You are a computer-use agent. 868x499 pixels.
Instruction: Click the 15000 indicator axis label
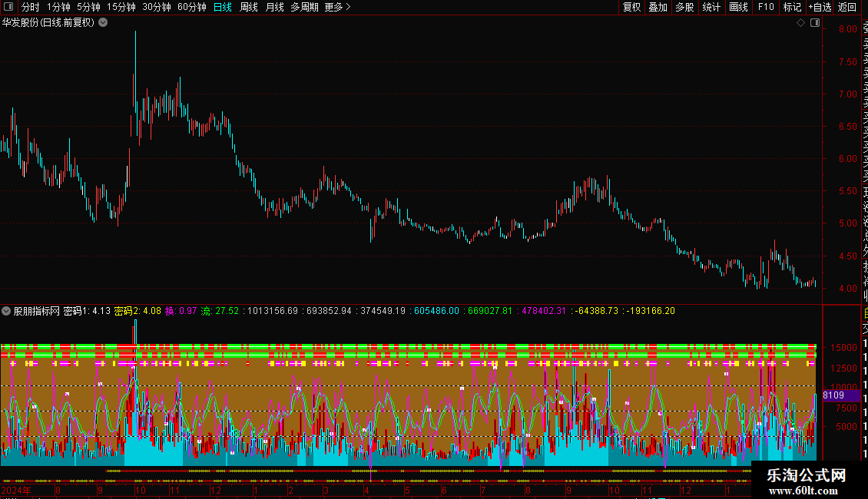tap(844, 348)
